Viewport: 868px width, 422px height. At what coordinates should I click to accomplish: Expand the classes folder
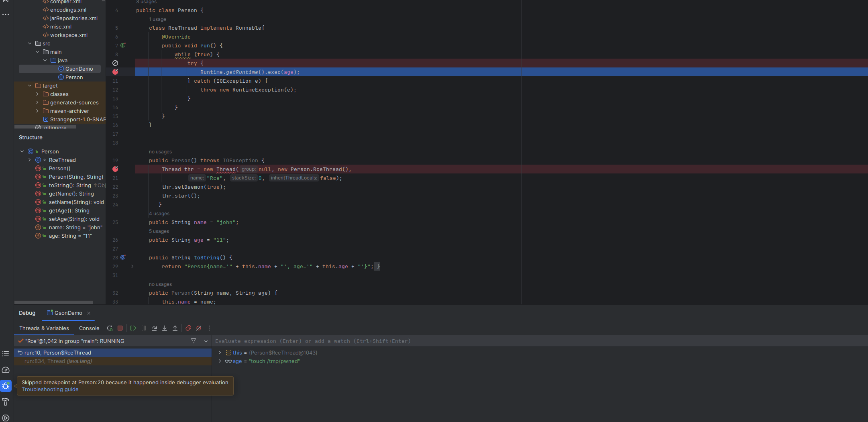(37, 94)
